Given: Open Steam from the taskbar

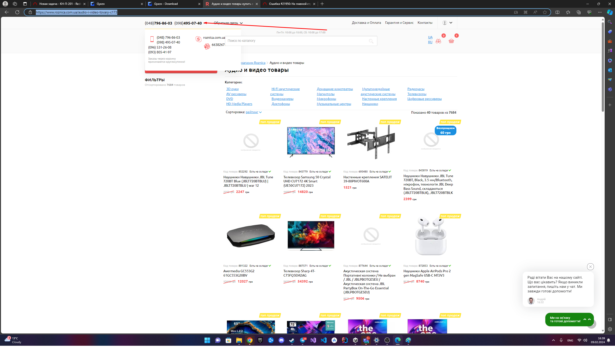Looking at the screenshot, I should (x=292, y=340).
